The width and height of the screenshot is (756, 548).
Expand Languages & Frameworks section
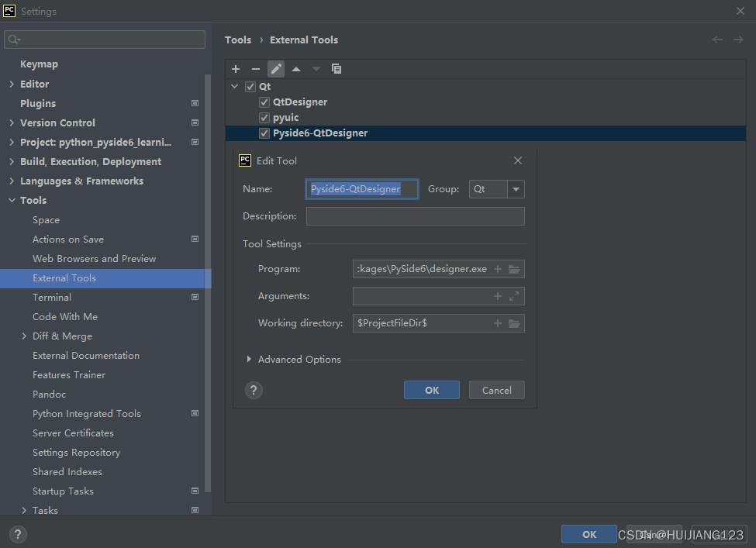[12, 181]
